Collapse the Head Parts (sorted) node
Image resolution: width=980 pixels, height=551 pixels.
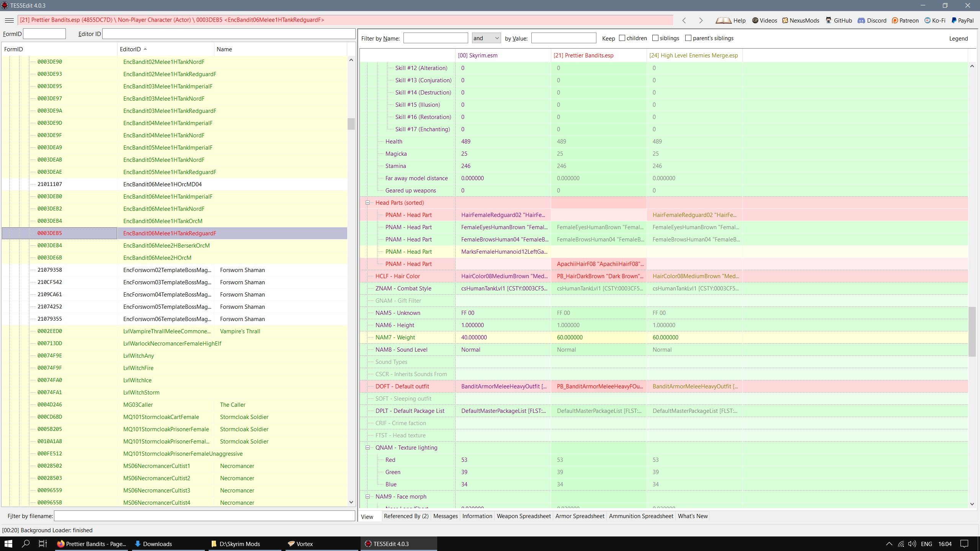367,203
